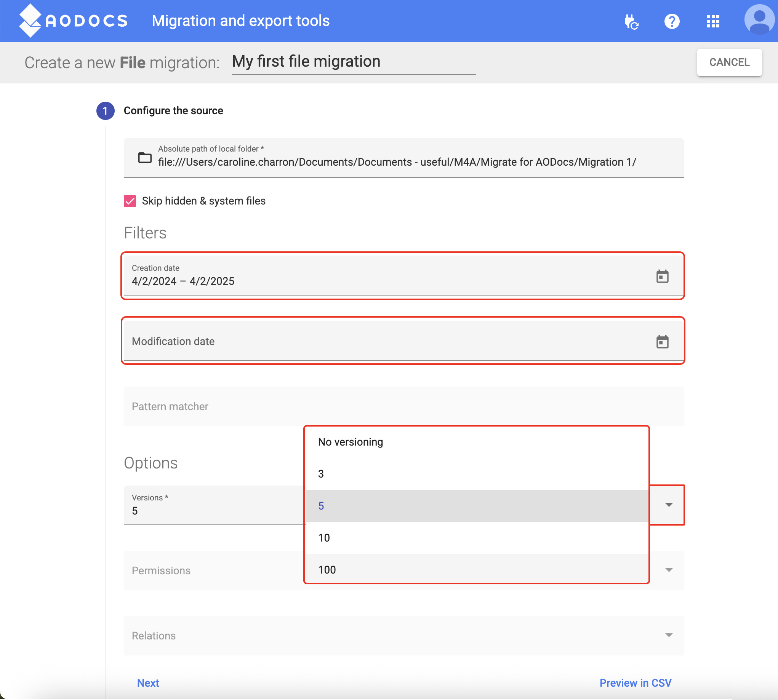Collapse the Versions dropdown arrow
The height and width of the screenshot is (700, 778).
[669, 505]
